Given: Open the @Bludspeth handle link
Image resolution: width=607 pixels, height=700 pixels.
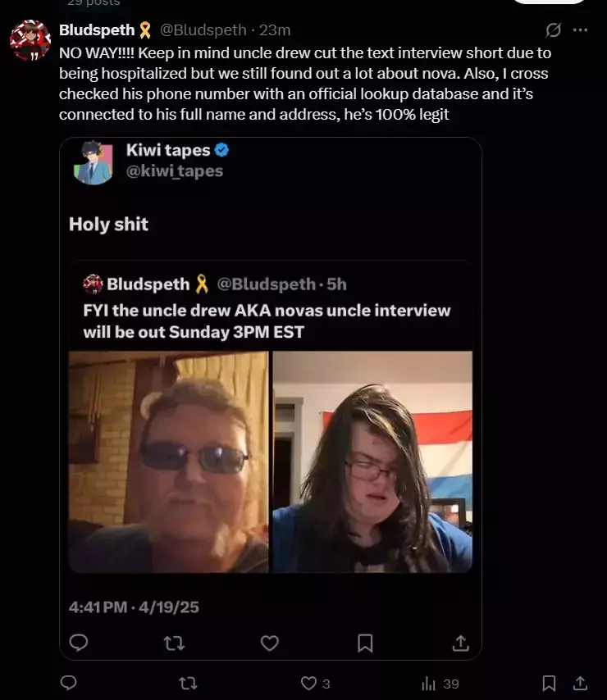Looking at the screenshot, I should click(203, 30).
